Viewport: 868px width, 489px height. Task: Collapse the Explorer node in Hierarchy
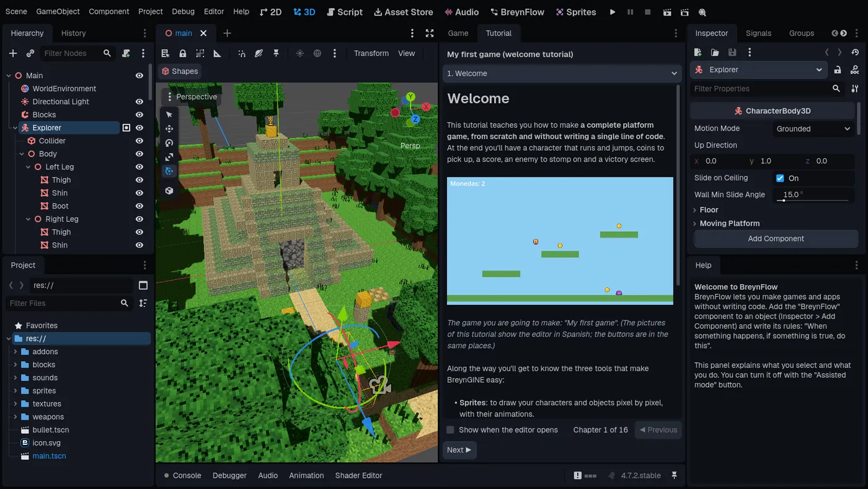point(15,128)
